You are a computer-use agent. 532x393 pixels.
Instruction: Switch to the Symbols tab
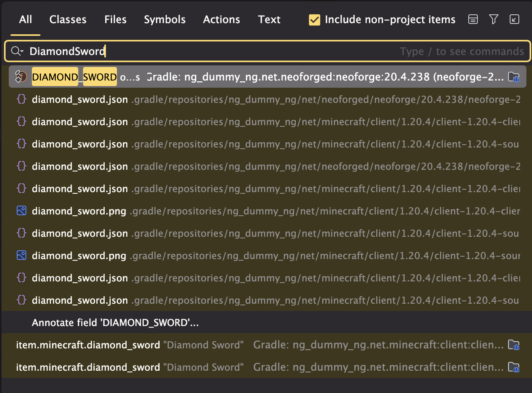click(165, 20)
